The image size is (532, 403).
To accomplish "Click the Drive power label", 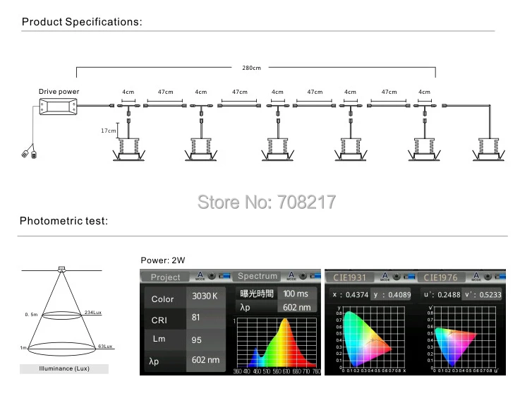I will [x=59, y=92].
